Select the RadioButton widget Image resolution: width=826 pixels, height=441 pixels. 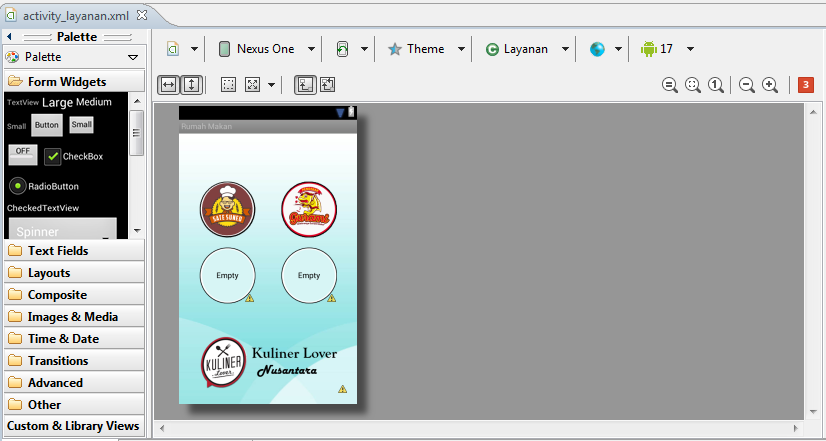click(44, 186)
